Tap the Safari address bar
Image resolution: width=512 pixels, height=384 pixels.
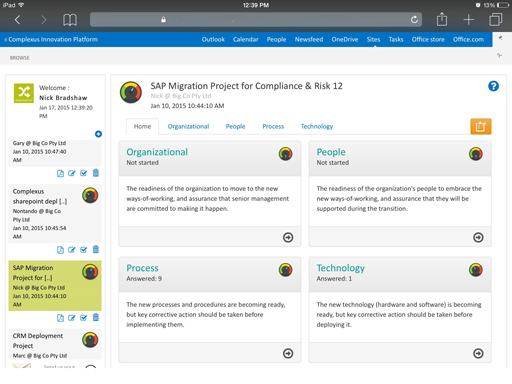(256, 20)
